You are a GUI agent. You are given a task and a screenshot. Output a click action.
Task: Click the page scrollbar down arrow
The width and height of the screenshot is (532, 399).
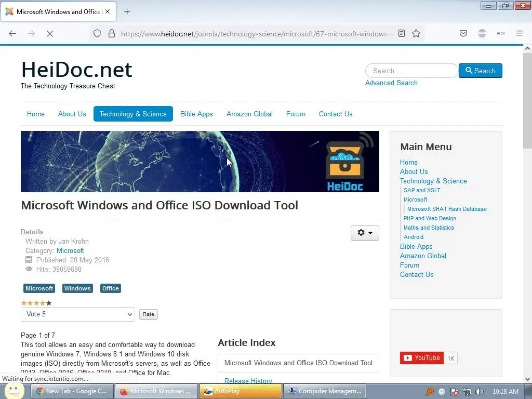click(x=527, y=379)
